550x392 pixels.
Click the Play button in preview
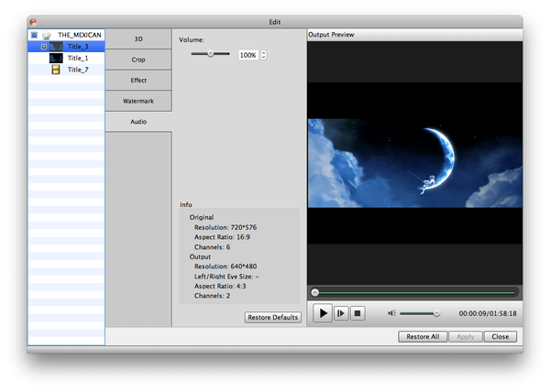point(323,313)
